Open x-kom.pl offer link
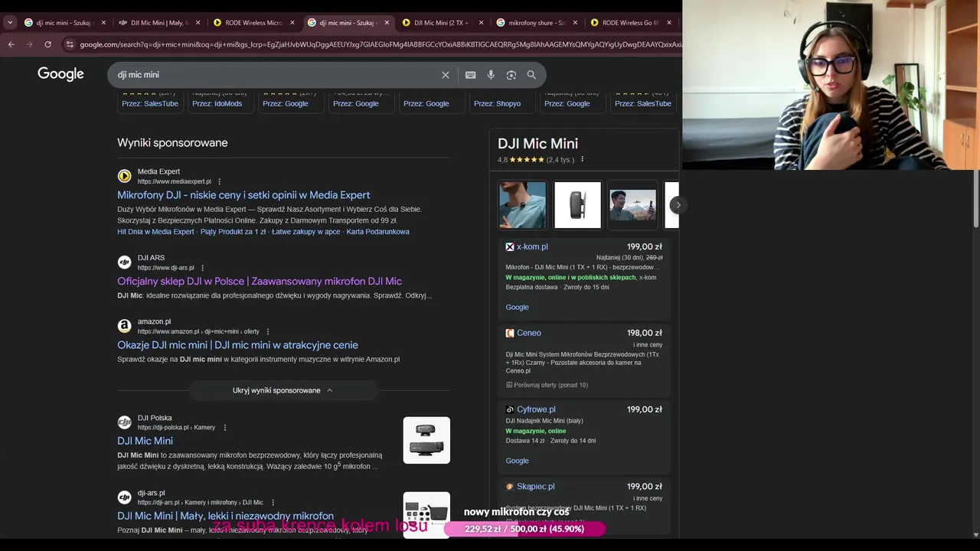The height and width of the screenshot is (551, 980). pos(532,246)
